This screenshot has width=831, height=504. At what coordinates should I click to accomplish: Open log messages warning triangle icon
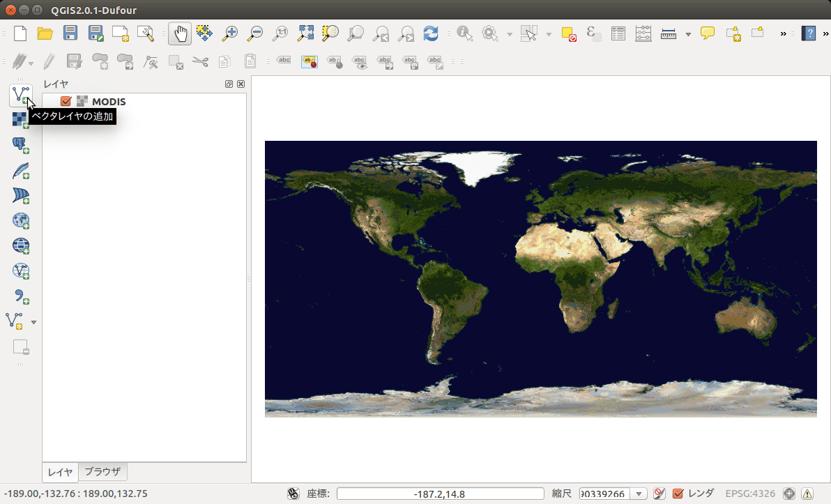click(807, 494)
